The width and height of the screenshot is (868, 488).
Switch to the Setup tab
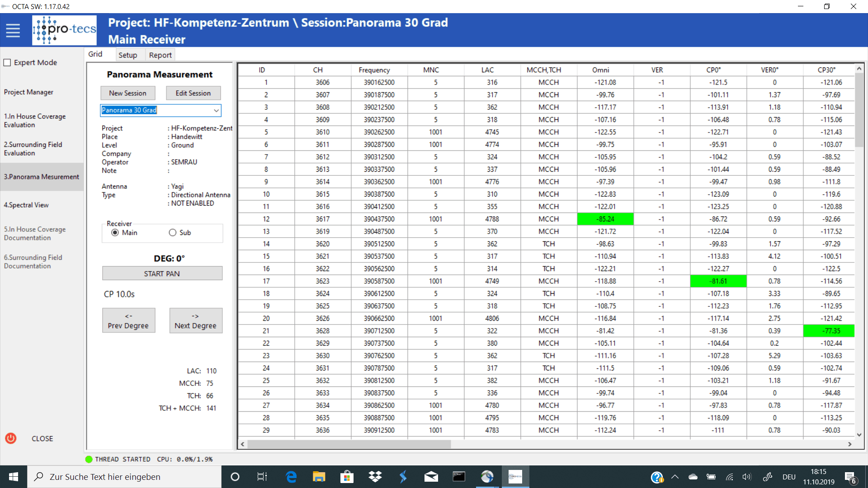127,55
